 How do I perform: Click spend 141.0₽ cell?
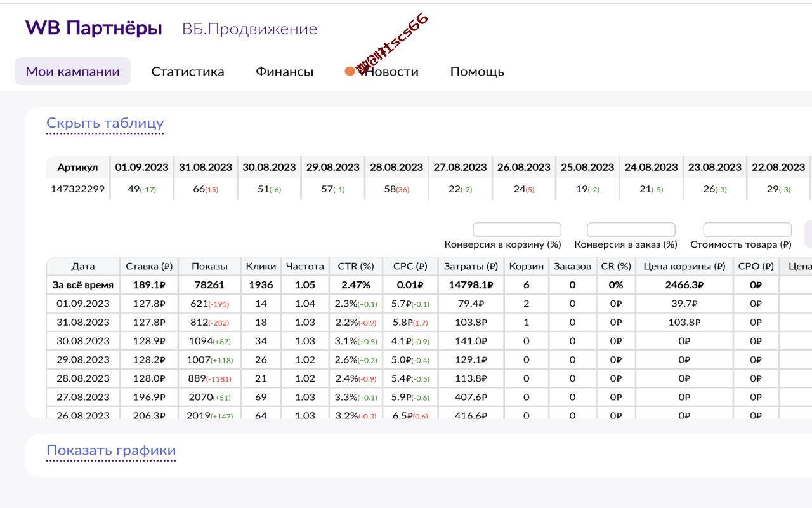click(471, 341)
